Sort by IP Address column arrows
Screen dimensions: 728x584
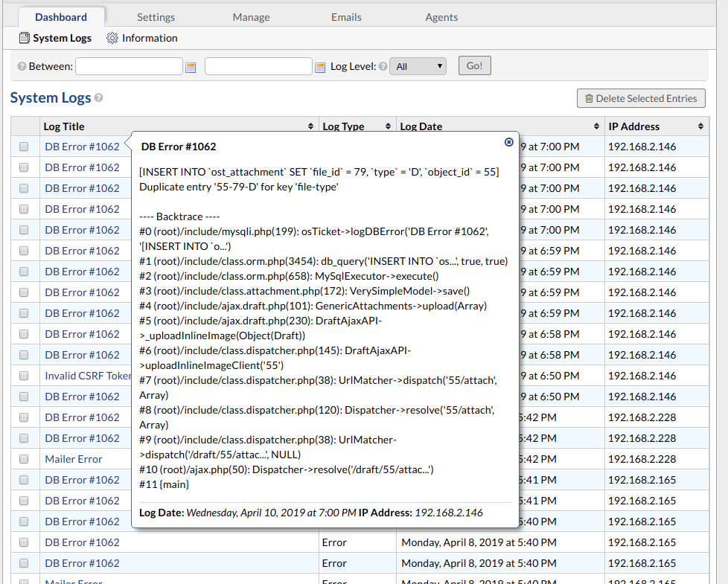coord(700,126)
